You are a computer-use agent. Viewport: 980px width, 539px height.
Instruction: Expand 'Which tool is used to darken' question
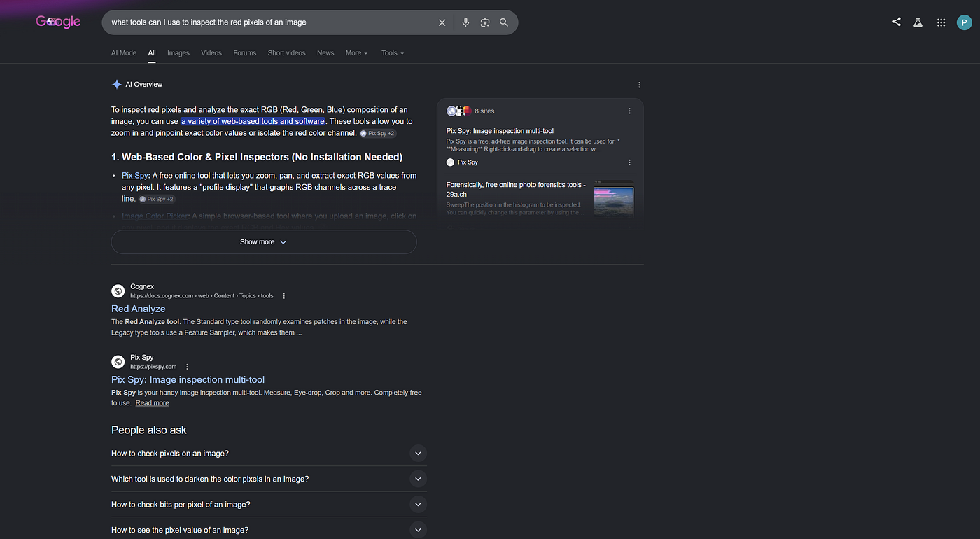[x=269, y=479]
